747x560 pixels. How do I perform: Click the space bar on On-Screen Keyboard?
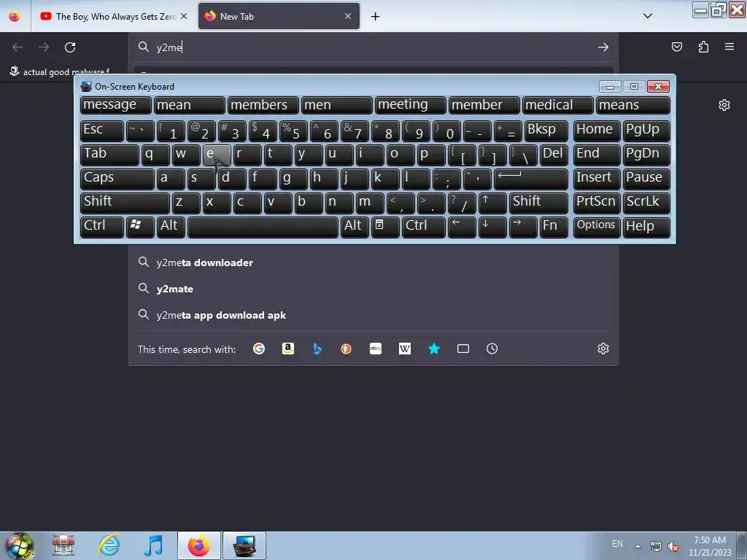click(263, 227)
